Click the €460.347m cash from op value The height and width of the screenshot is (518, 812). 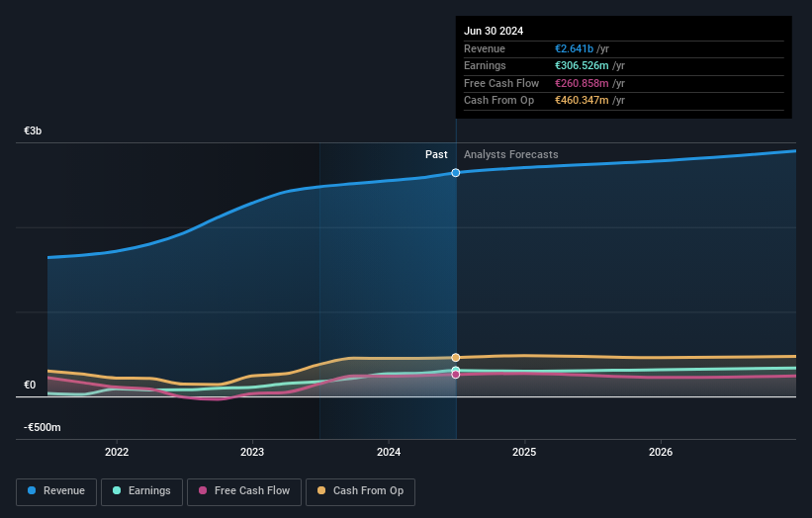tap(583, 101)
